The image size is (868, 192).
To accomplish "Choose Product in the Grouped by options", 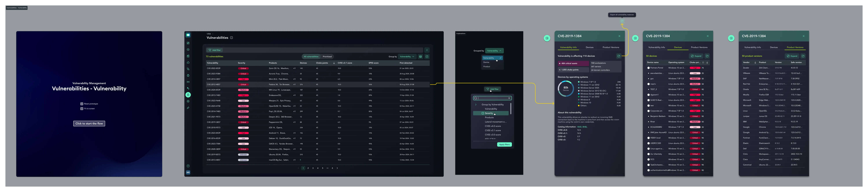I will click(x=487, y=67).
